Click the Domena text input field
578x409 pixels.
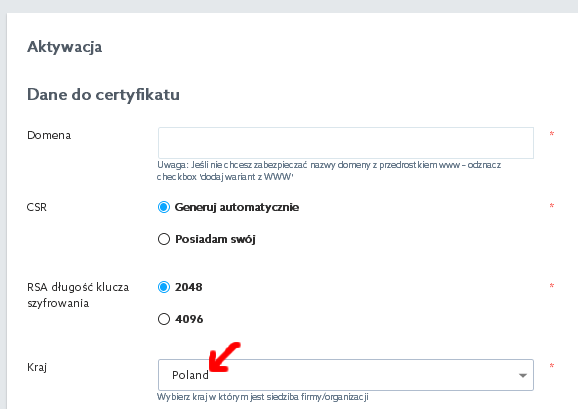coord(346,143)
